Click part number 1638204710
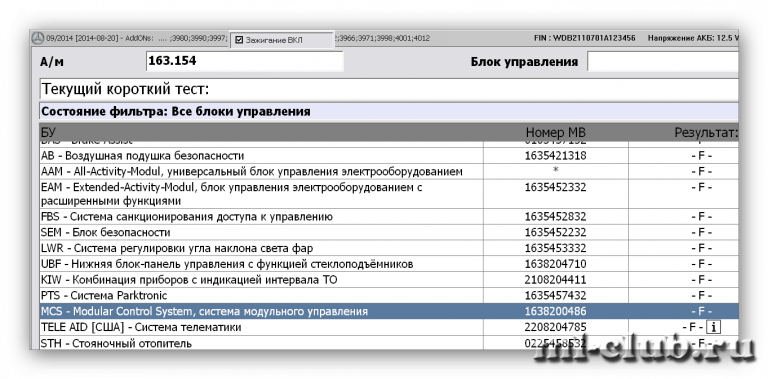768x379 pixels. click(555, 264)
